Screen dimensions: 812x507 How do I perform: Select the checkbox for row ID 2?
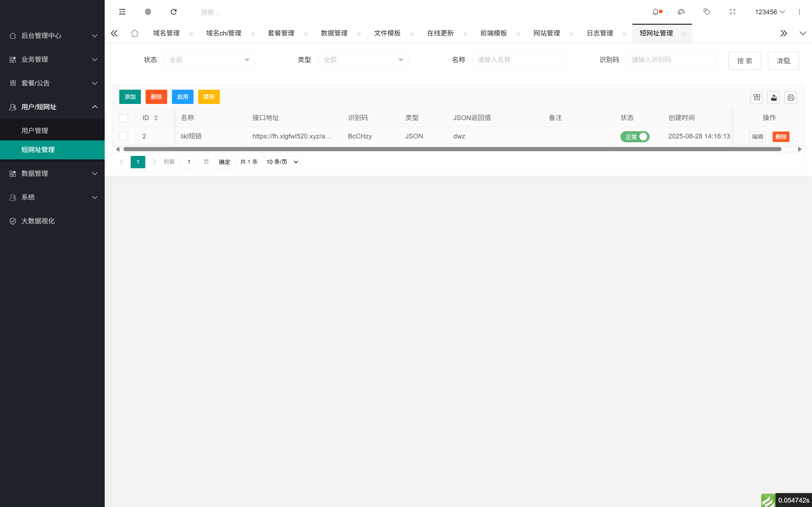pyautogui.click(x=123, y=136)
